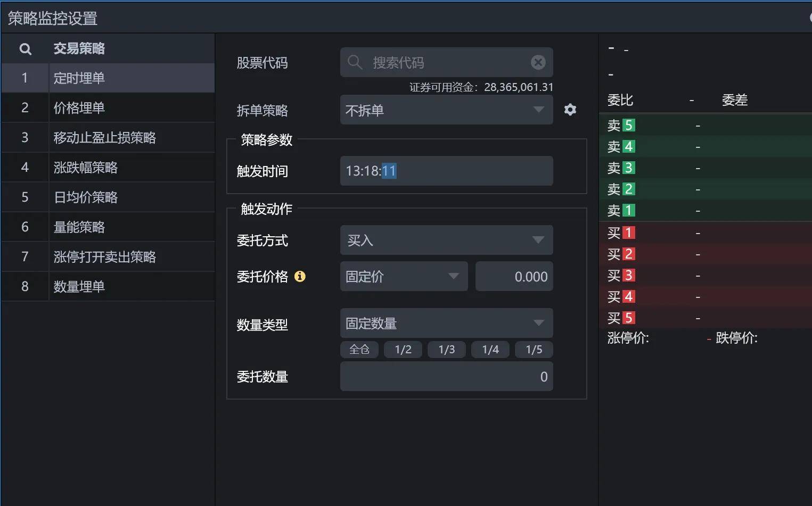Click the 证券可用资金 amount 28,365,061.31
Viewport: 812px width, 506px height.
[x=519, y=87]
